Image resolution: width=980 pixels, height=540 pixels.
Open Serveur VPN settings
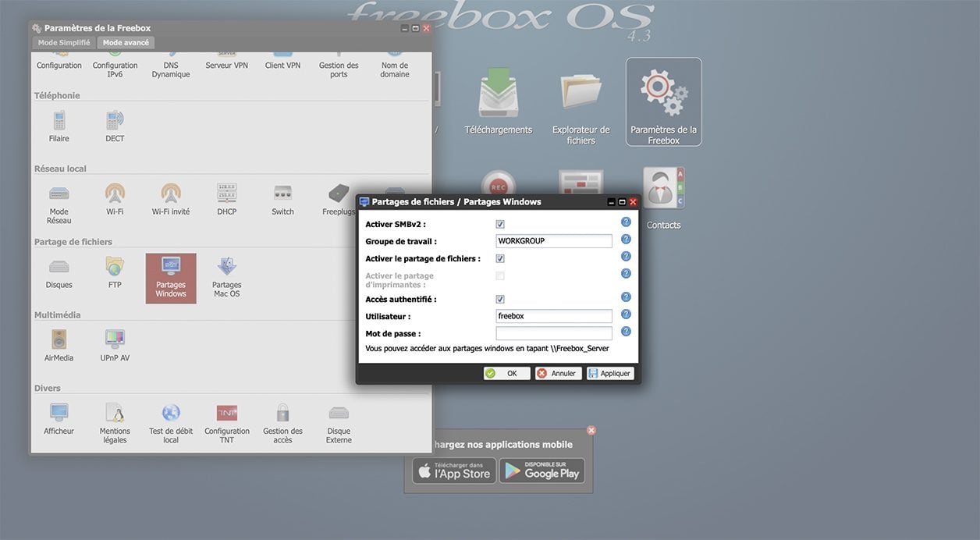pos(227,61)
